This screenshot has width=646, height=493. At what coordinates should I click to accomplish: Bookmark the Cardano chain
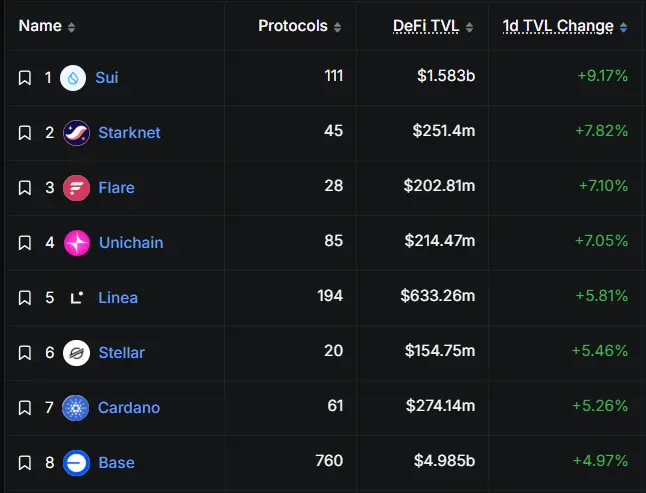point(25,408)
